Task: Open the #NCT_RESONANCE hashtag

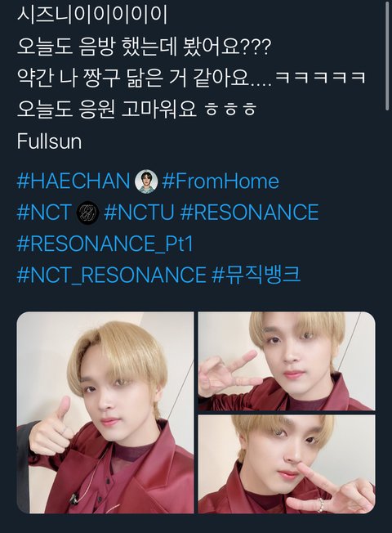Action: pos(111,275)
